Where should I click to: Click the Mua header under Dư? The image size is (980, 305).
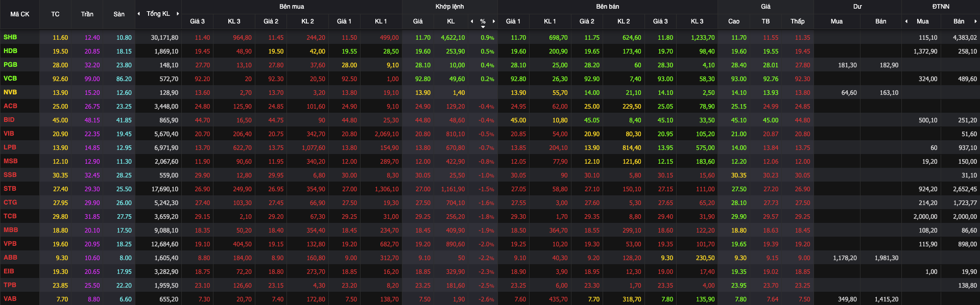[836, 21]
